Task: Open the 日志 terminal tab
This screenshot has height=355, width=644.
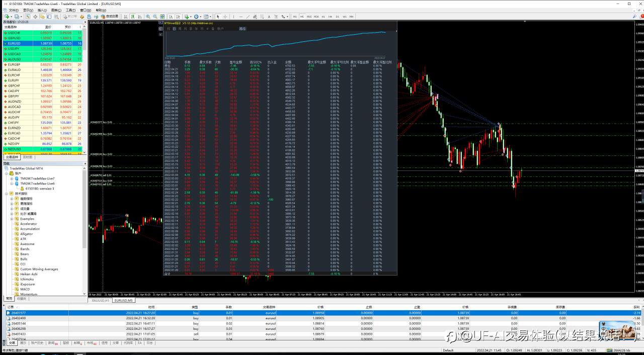Action: [149, 343]
